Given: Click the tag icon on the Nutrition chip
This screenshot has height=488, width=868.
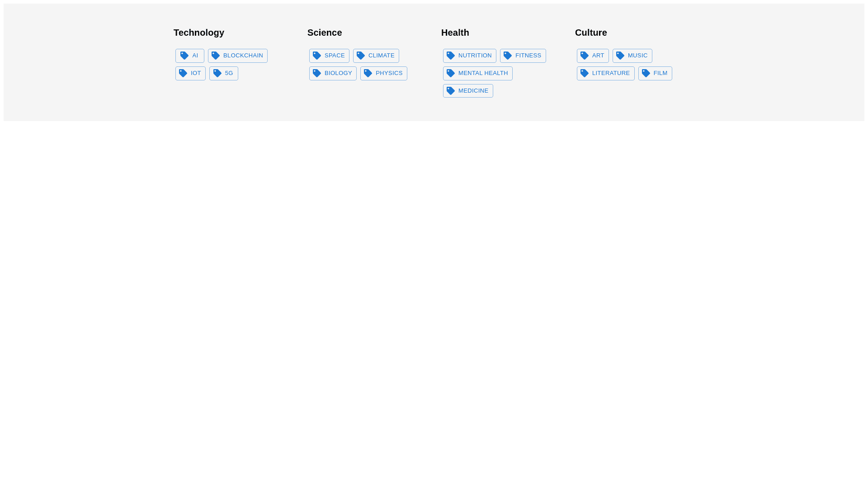Looking at the screenshot, I should tap(451, 56).
